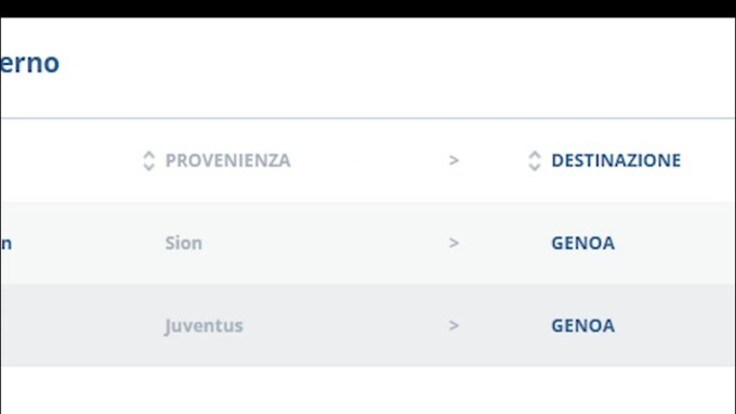The image size is (736, 414).
Task: Click the chevron arrow after Sion
Action: click(454, 243)
